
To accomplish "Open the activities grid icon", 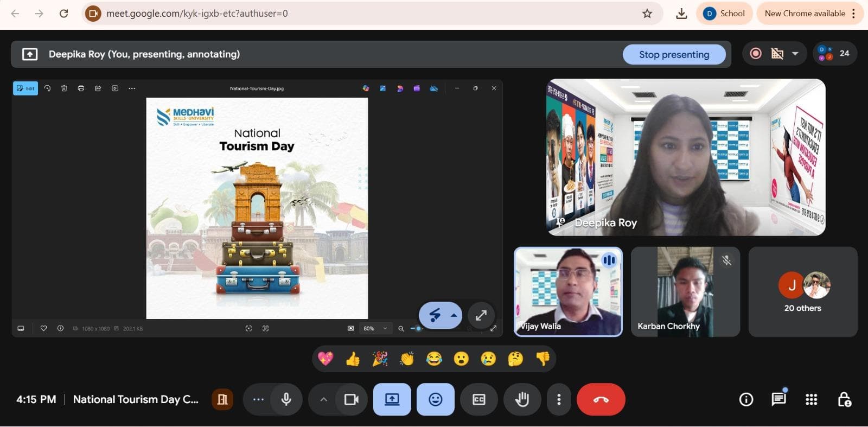I will [x=811, y=399].
